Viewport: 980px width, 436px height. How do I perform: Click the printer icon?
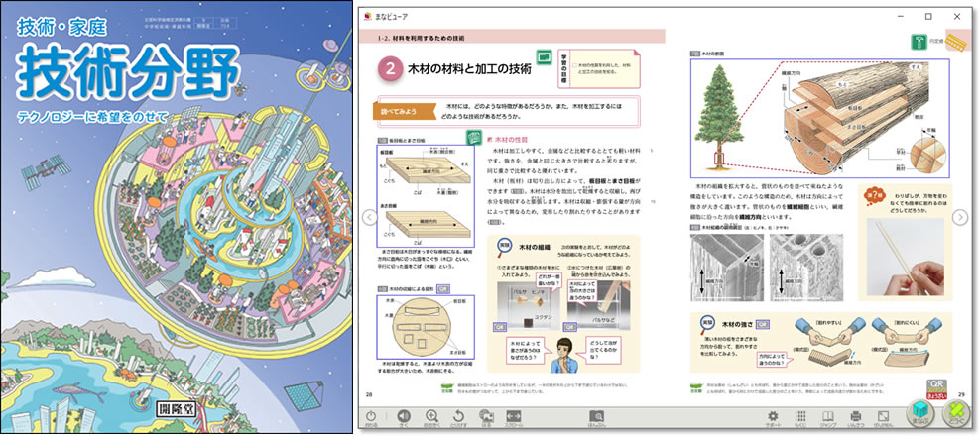point(856,416)
